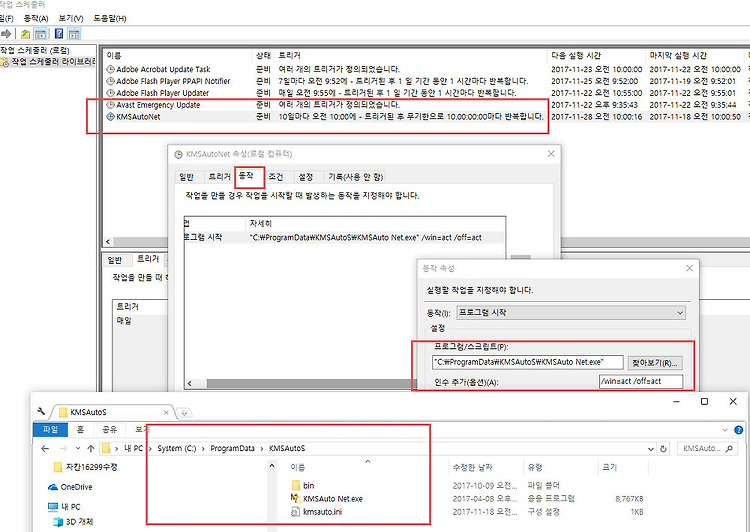The height and width of the screenshot is (532, 750).
Task: Click the Avast Emergency Update task icon
Action: coord(110,104)
